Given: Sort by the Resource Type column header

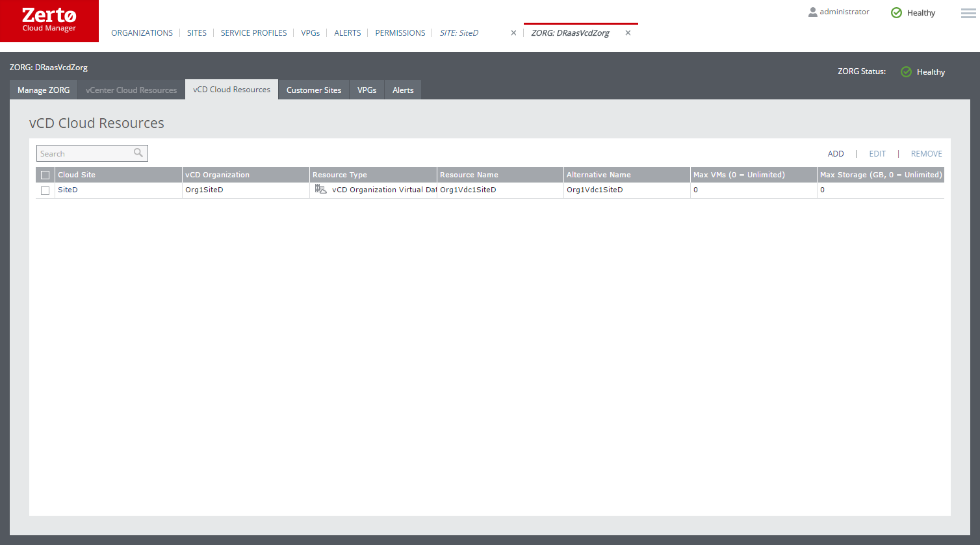Looking at the screenshot, I should [373, 175].
